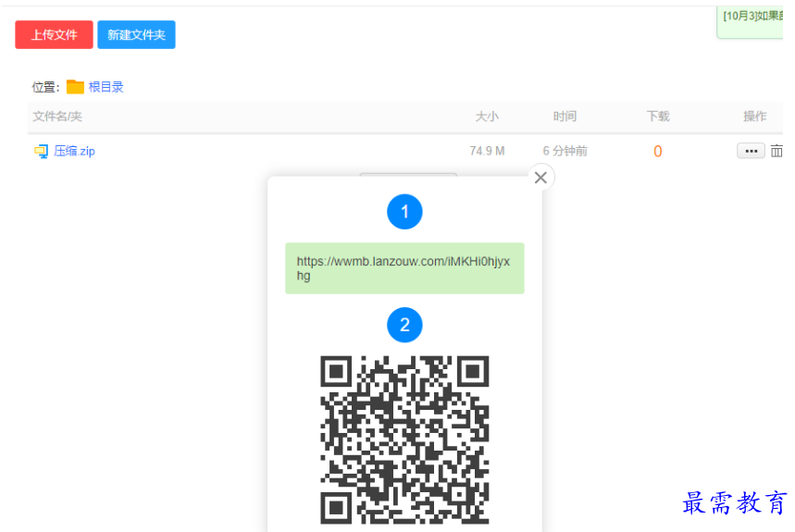Open the [10月3] notice banner
This screenshot has width=795, height=532.
click(x=750, y=21)
